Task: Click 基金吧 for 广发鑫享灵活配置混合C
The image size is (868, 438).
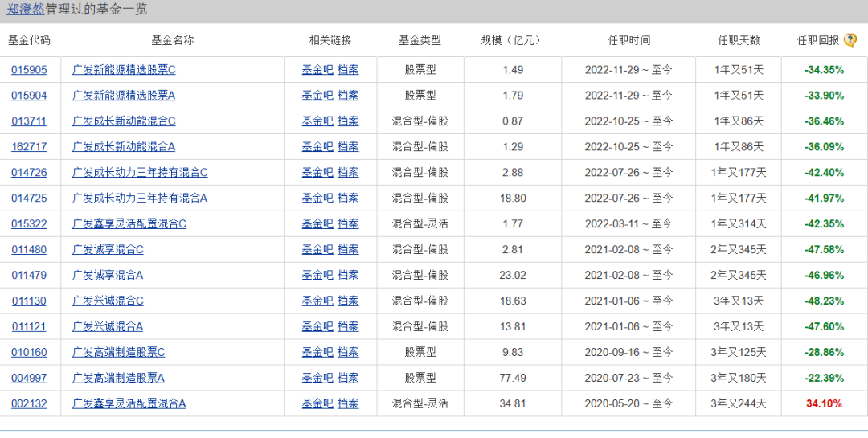Action: tap(317, 224)
